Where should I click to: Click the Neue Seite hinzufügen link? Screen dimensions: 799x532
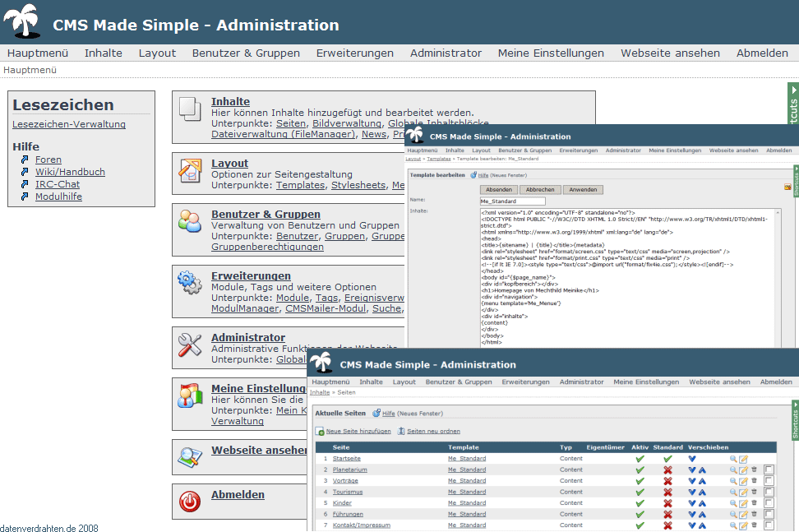358,431
